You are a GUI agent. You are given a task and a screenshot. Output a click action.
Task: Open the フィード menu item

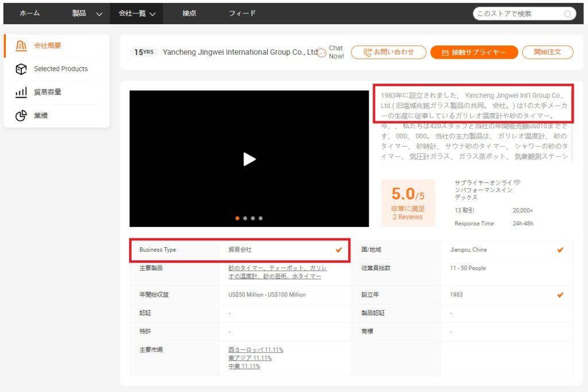[242, 13]
